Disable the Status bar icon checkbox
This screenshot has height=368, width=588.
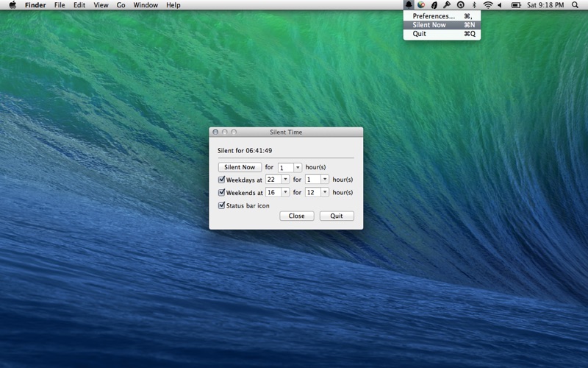pos(222,205)
